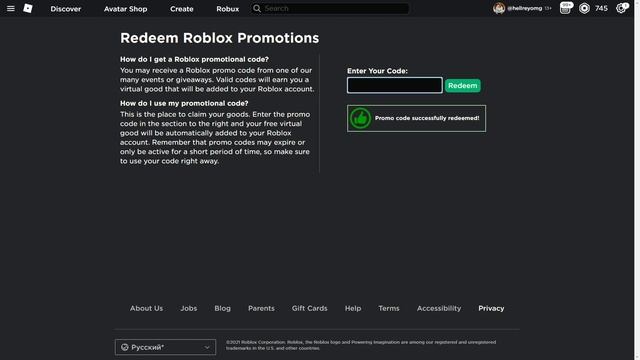Screen dimensions: 640x360
Task: Open the Gift Cards footer link
Action: (x=309, y=308)
